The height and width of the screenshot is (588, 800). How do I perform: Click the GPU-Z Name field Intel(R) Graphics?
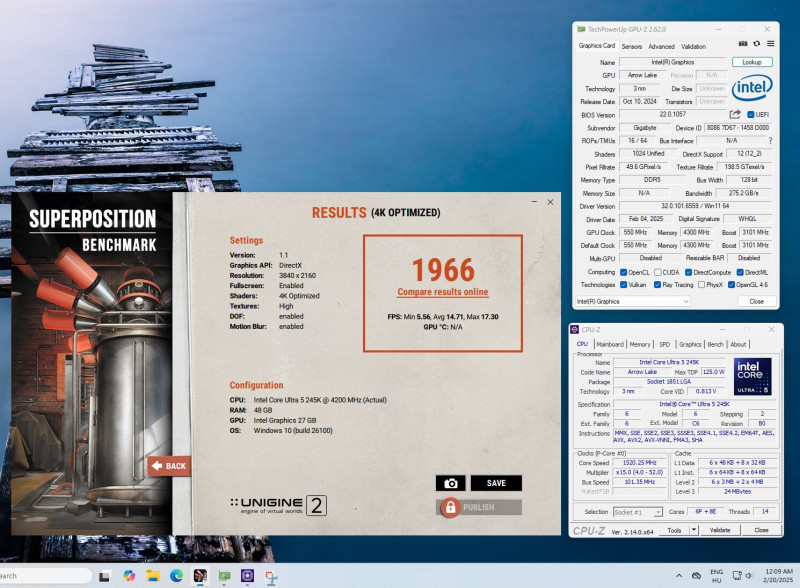point(672,62)
